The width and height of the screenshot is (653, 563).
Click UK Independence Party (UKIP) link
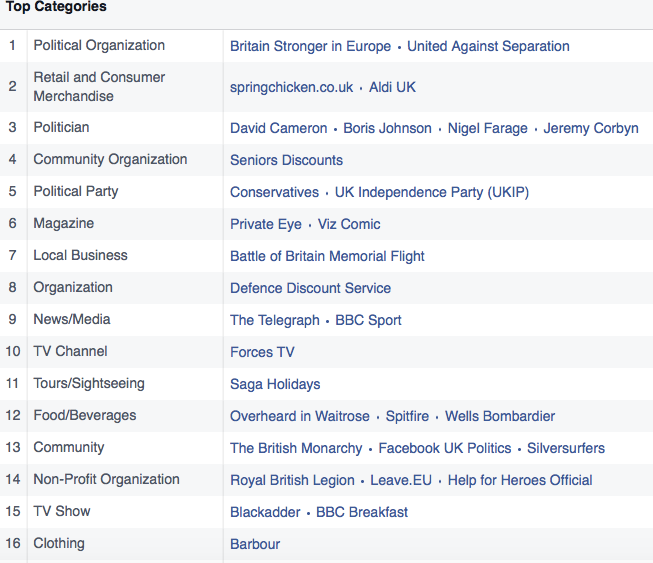click(x=432, y=192)
